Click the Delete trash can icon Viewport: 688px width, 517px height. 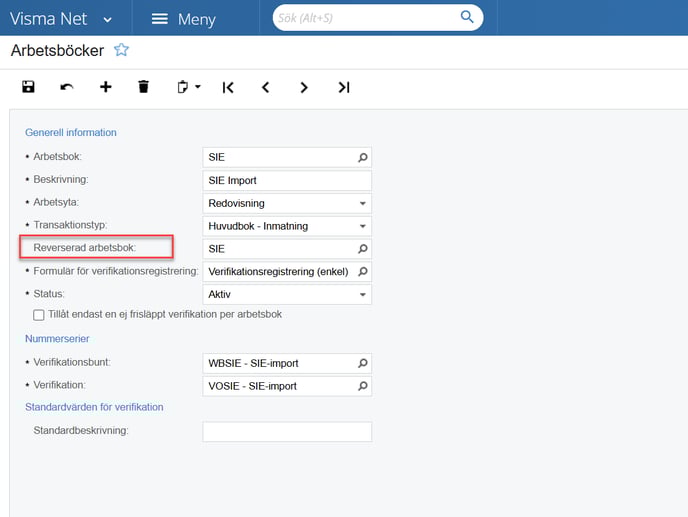[x=143, y=87]
